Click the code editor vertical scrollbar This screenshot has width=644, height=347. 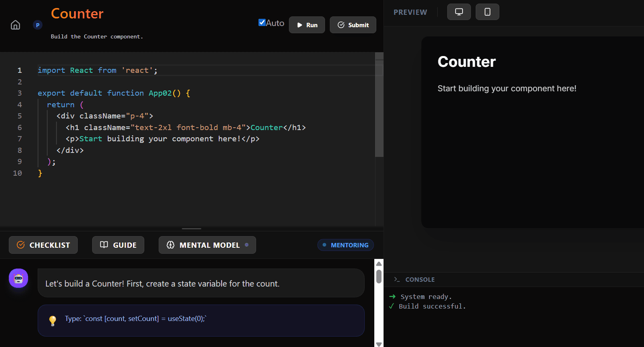[x=379, y=105]
